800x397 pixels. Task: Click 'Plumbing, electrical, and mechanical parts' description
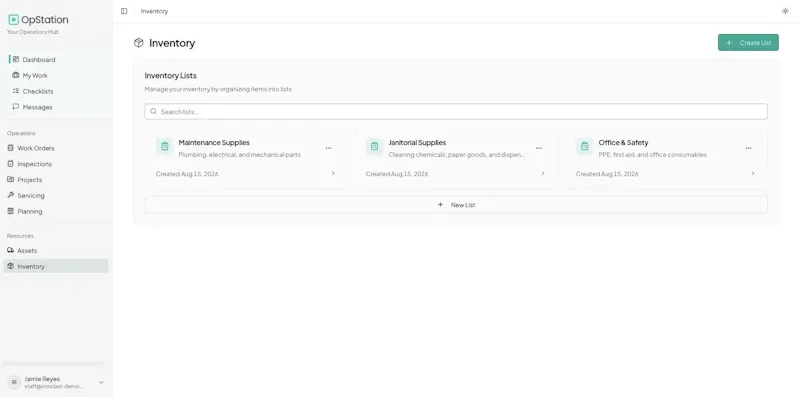(x=239, y=155)
